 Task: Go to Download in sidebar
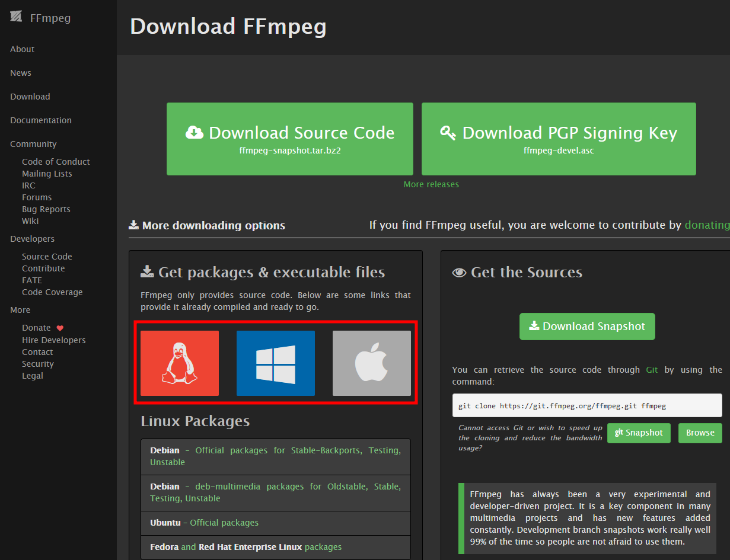(x=30, y=97)
